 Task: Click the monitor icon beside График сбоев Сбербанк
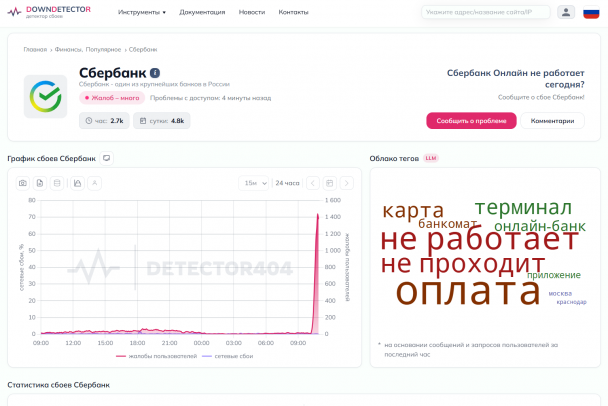coord(107,158)
